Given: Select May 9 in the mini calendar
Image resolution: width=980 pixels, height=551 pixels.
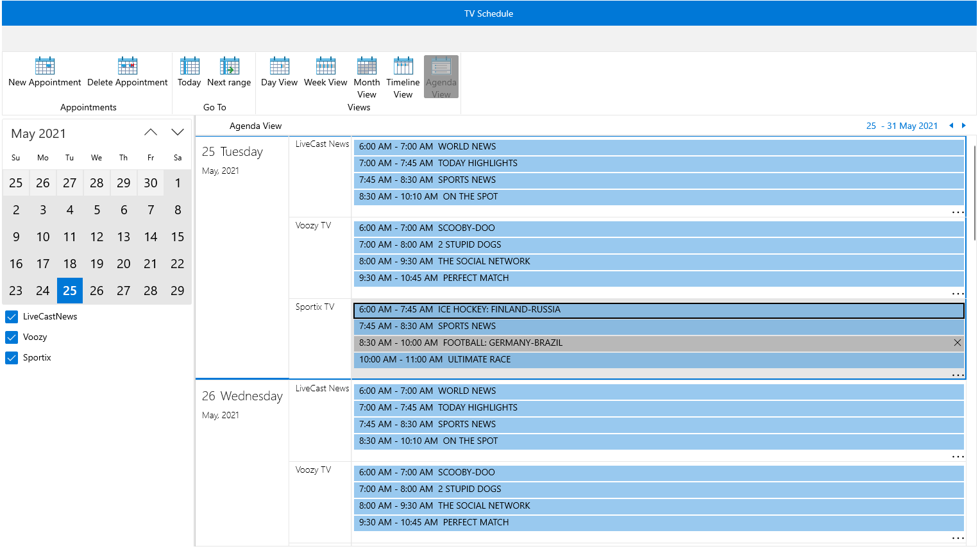Looking at the screenshot, I should tap(16, 237).
